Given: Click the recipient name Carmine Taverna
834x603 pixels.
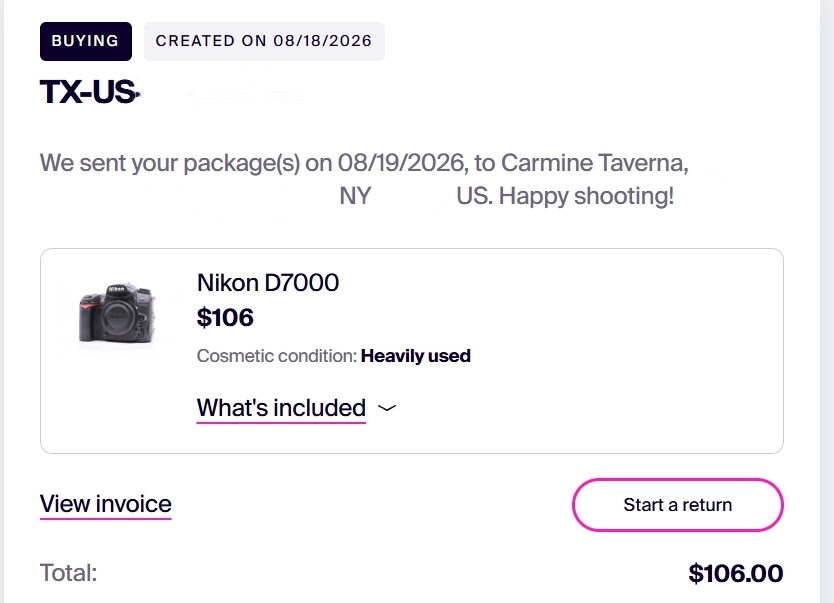Looking at the screenshot, I should (594, 163).
